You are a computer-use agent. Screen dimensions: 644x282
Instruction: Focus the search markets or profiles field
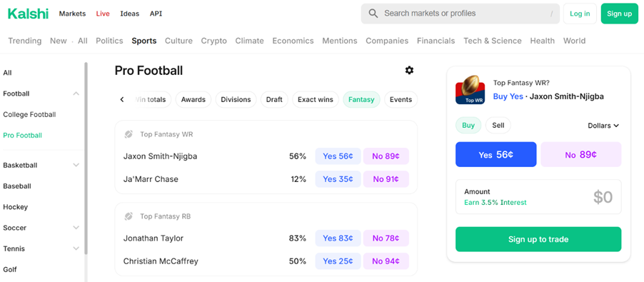click(461, 14)
